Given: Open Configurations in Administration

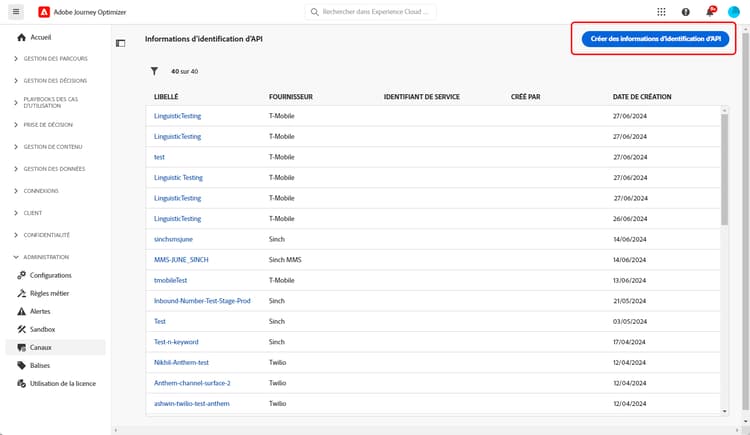Looking at the screenshot, I should coord(50,275).
